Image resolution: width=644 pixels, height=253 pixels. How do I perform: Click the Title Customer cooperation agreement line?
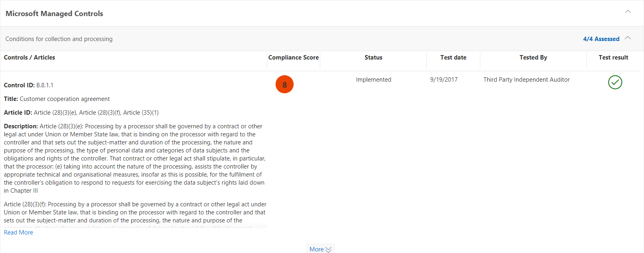[x=57, y=99]
